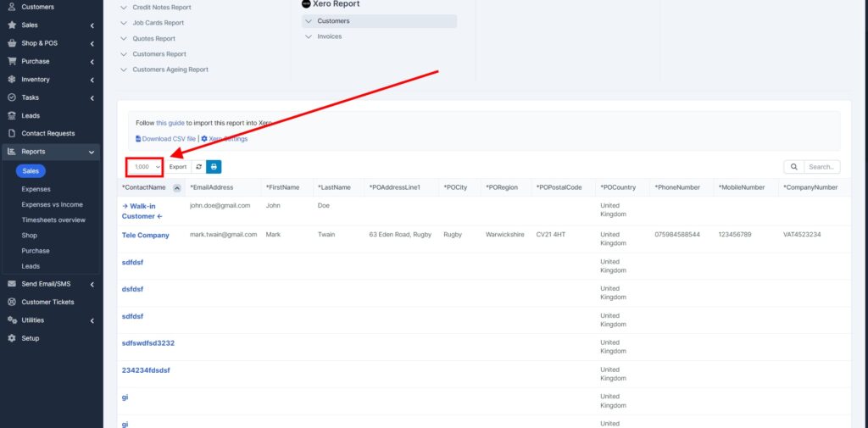Click the Setup gear icon
Image resolution: width=868 pixels, height=428 pixels.
point(12,338)
